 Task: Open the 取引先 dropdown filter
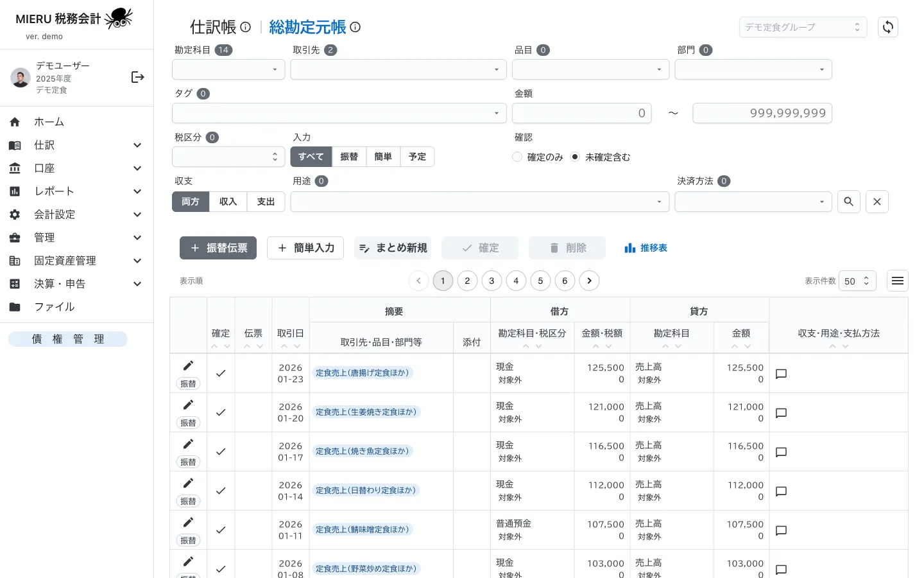pos(398,69)
